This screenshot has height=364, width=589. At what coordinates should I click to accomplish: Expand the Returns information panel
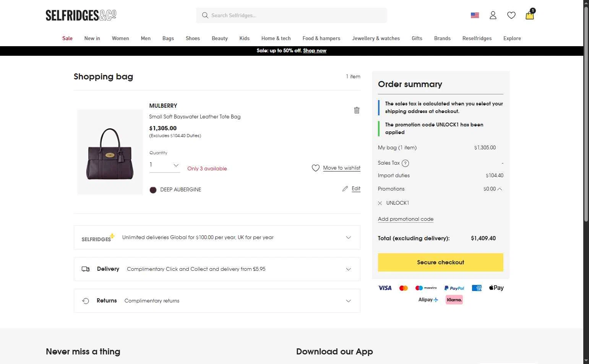click(217, 301)
